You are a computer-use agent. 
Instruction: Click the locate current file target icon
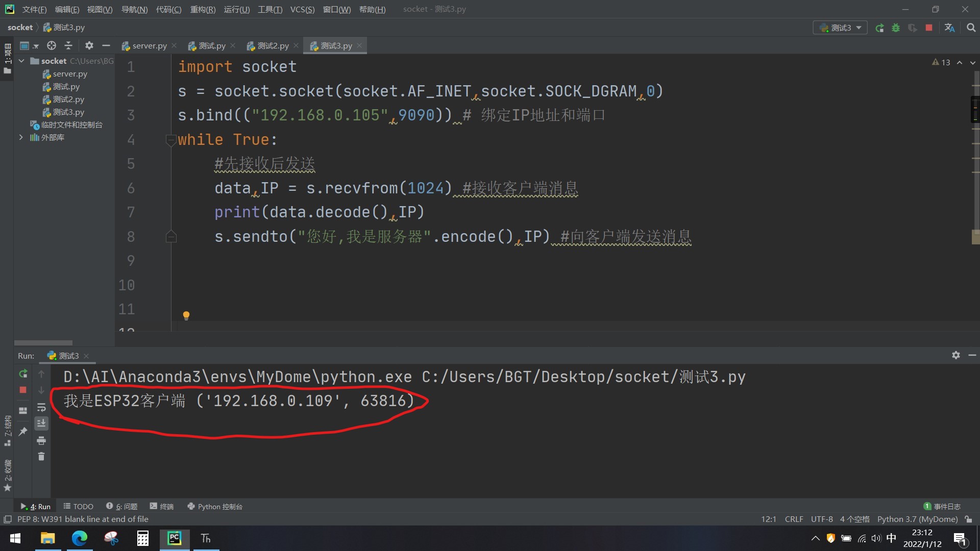click(x=52, y=46)
